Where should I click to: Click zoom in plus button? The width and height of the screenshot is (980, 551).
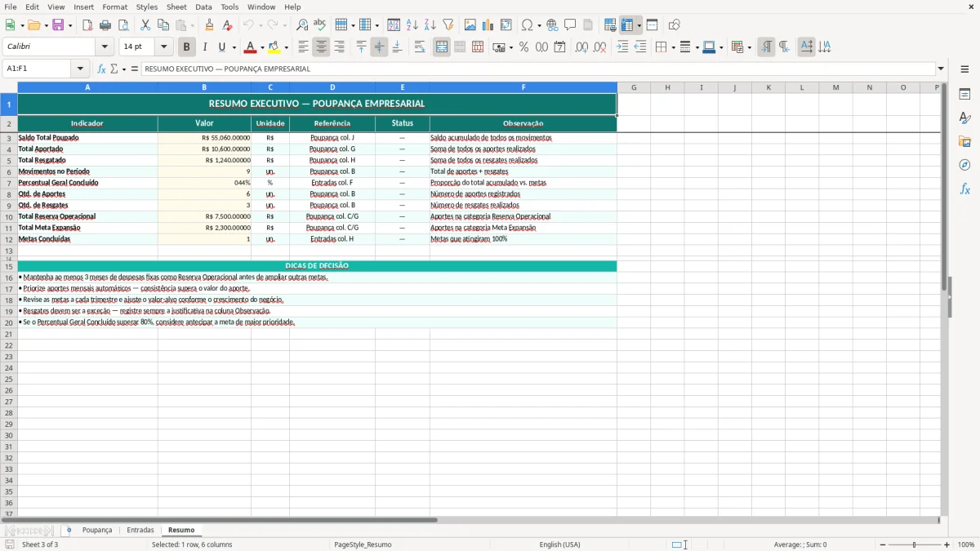pos(947,544)
